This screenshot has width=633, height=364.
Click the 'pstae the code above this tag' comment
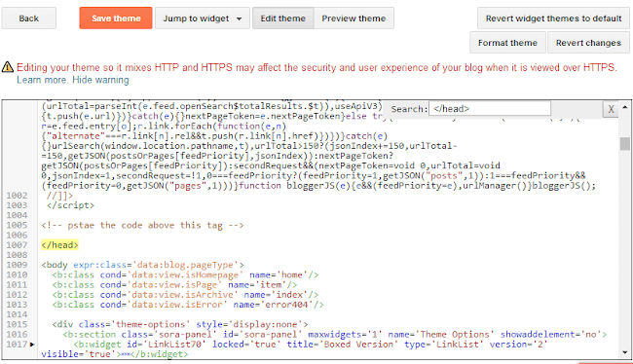(142, 225)
